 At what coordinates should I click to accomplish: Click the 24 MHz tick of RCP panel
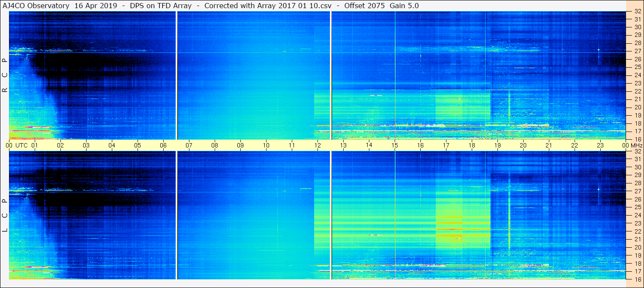coord(638,75)
